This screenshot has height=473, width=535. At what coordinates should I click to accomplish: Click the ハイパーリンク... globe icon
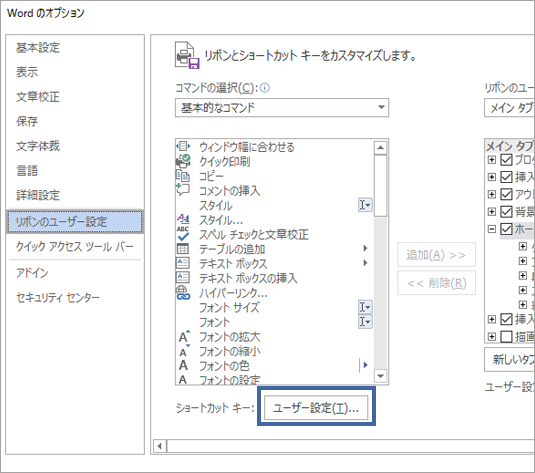183,293
